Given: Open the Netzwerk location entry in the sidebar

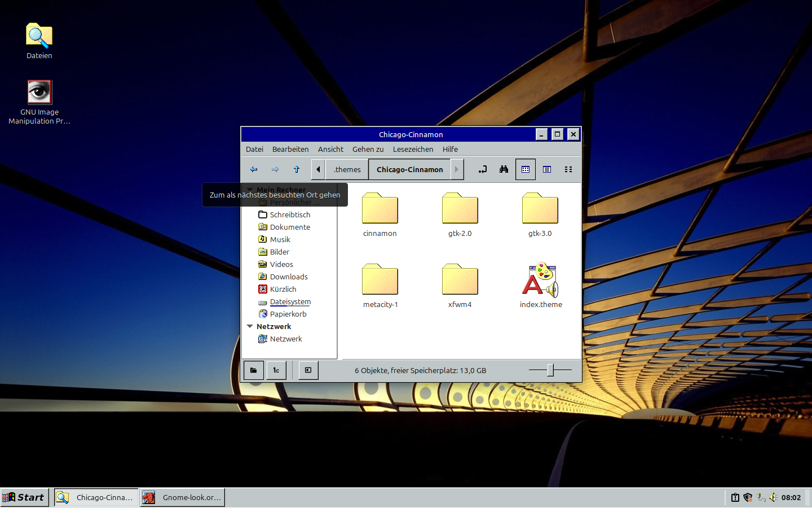Looking at the screenshot, I should point(286,339).
